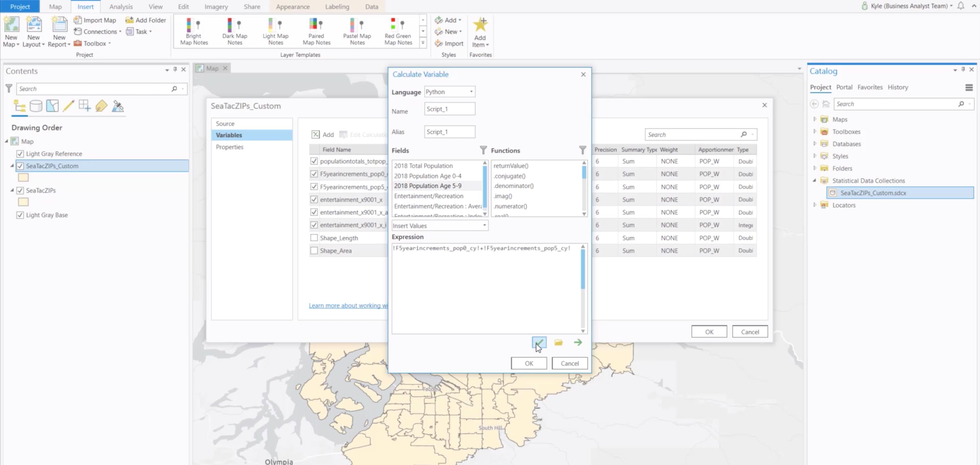Image resolution: width=980 pixels, height=465 pixels.
Task: Select the Dark Map Notes template
Action: click(x=234, y=31)
